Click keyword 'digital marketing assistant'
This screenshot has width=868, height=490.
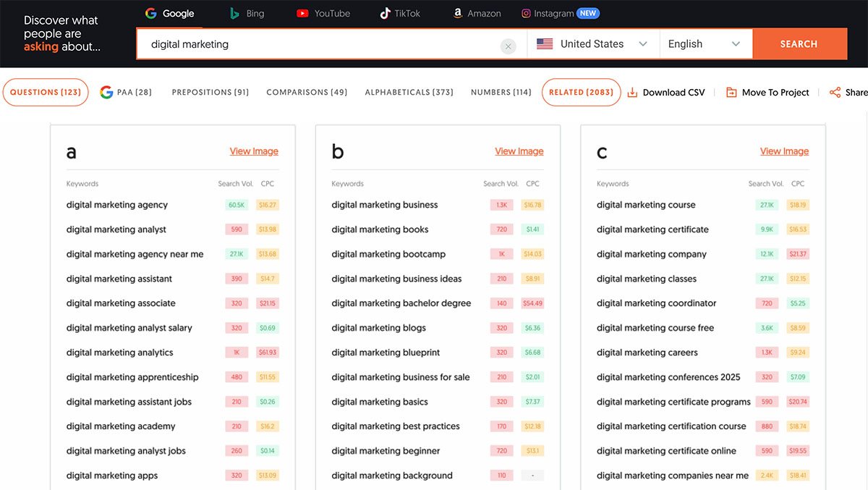119,279
